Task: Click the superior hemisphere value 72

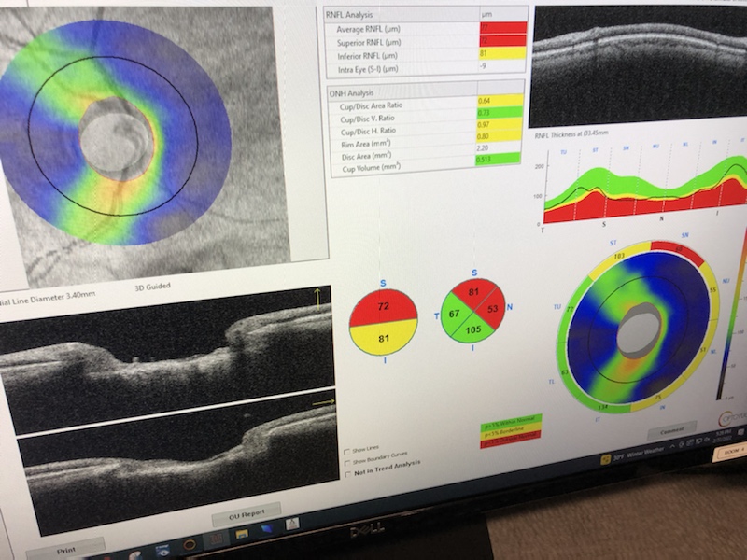Action: [x=384, y=306]
